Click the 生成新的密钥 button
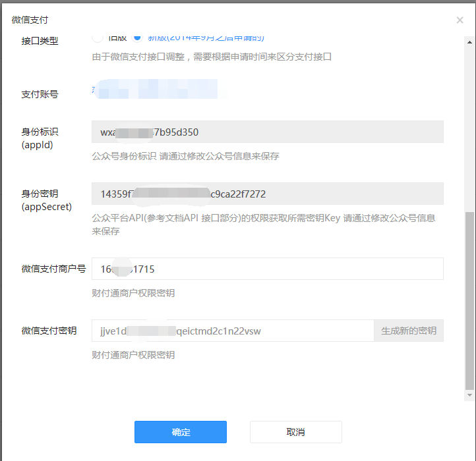 409,331
